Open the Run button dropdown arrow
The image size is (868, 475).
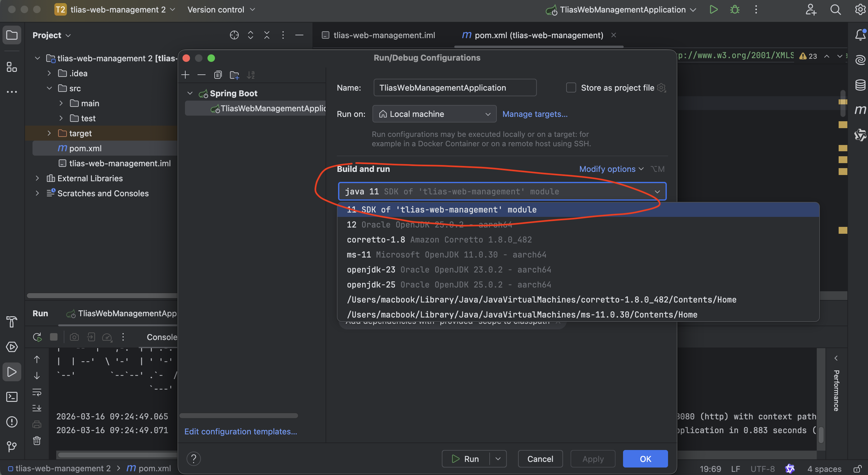[x=498, y=458]
